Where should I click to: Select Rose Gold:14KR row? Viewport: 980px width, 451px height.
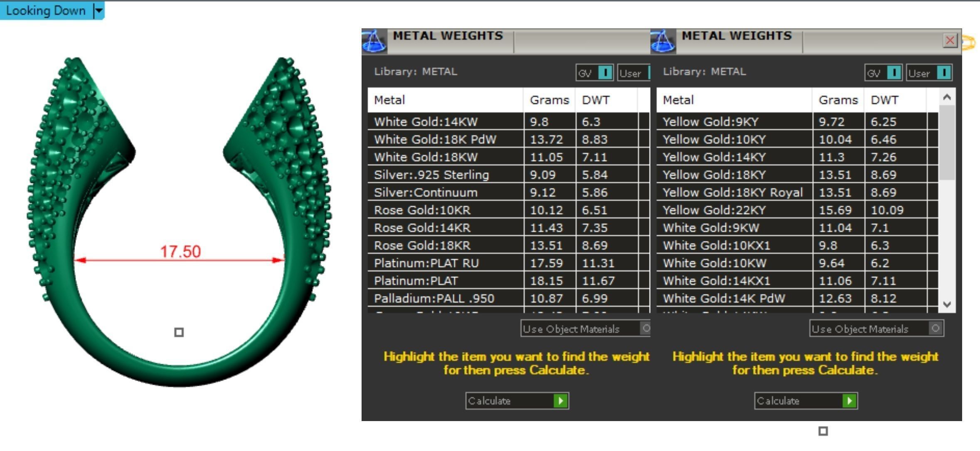(x=509, y=228)
